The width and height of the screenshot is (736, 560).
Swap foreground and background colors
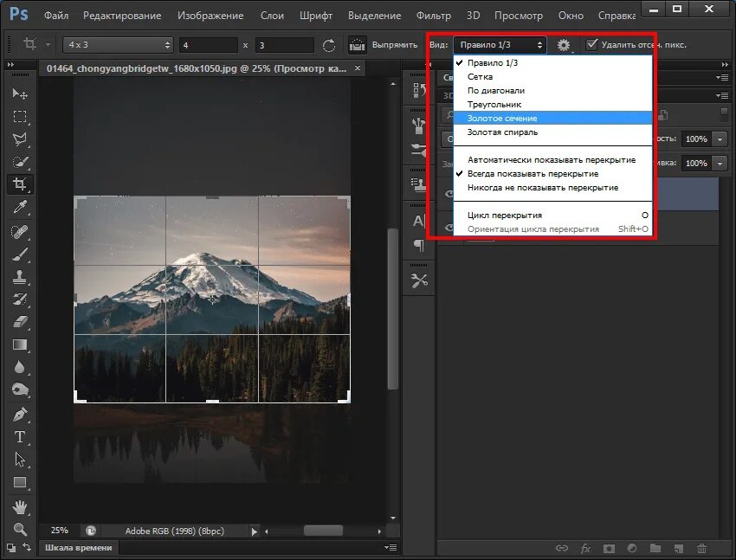tap(27, 547)
